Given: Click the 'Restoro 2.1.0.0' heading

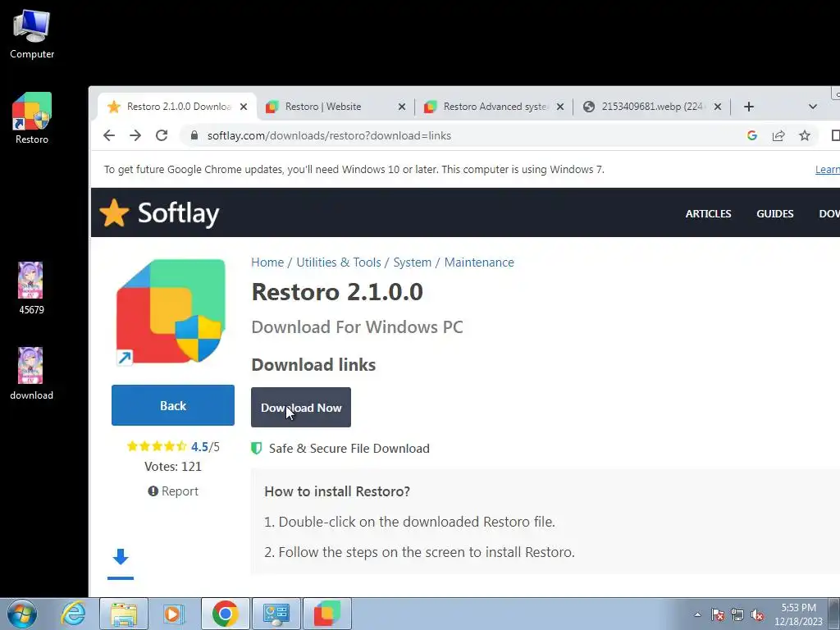Looking at the screenshot, I should tap(337, 292).
